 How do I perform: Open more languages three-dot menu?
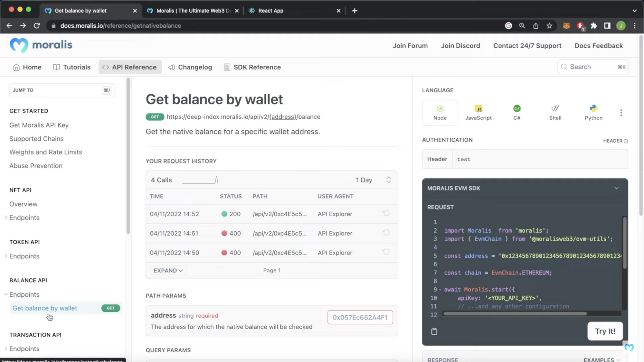621,113
